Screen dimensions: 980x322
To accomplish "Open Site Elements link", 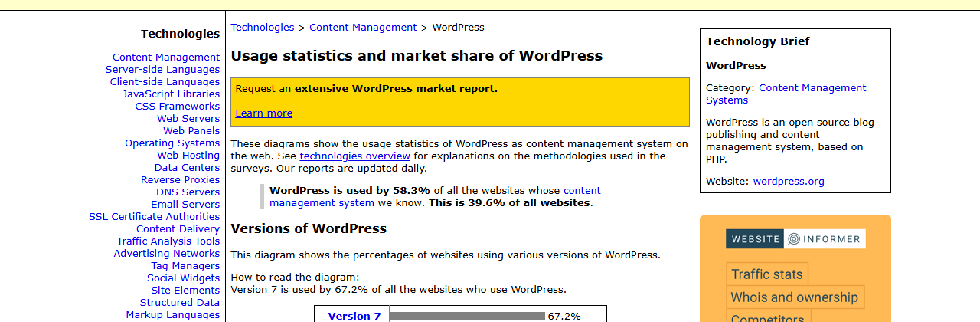I will coord(185,290).
